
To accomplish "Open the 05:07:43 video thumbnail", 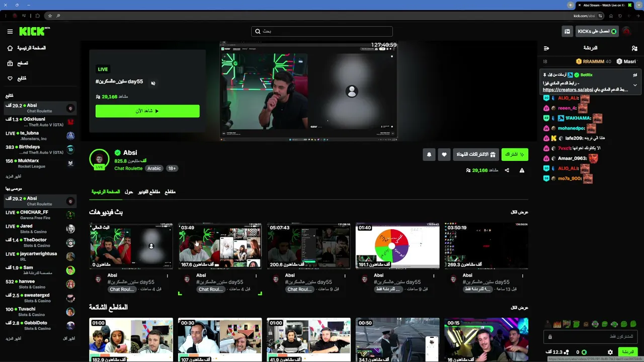I will [x=308, y=246].
